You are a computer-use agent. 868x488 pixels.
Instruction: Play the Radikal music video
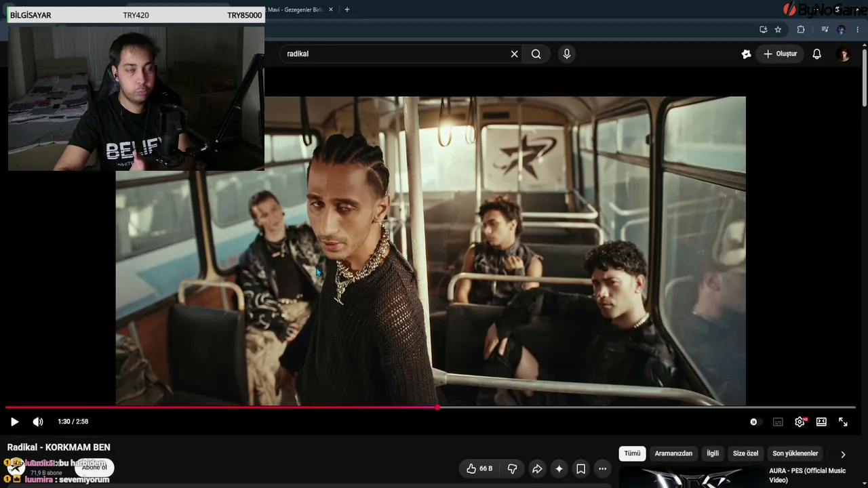coord(14,422)
